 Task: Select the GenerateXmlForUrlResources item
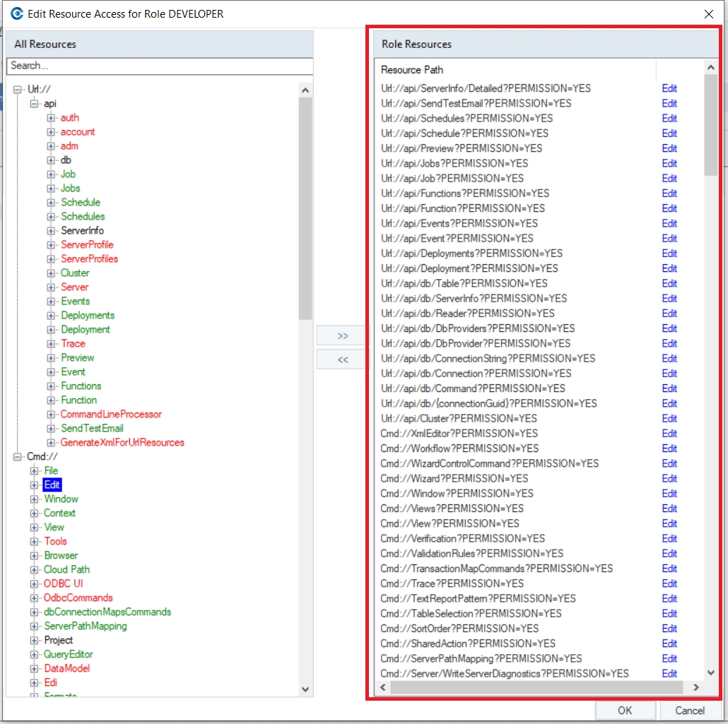(122, 443)
